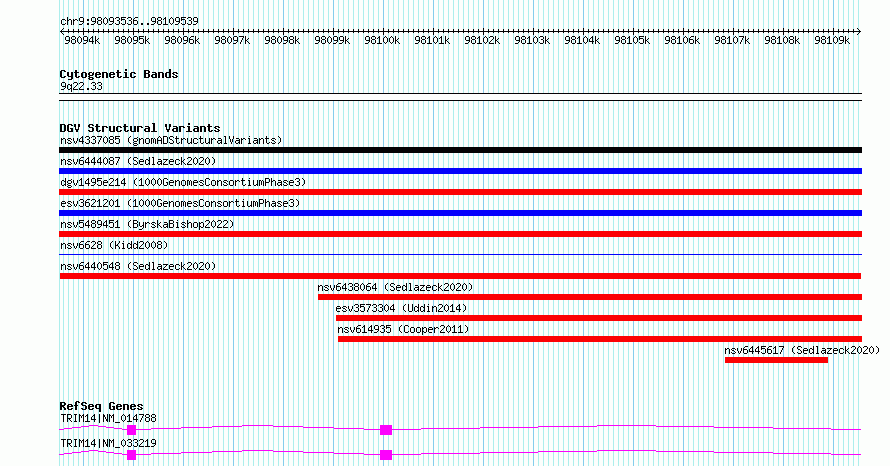Screen dimensions: 890x466
Task: Click the 98102k ruler tick label
Action: [x=482, y=40]
